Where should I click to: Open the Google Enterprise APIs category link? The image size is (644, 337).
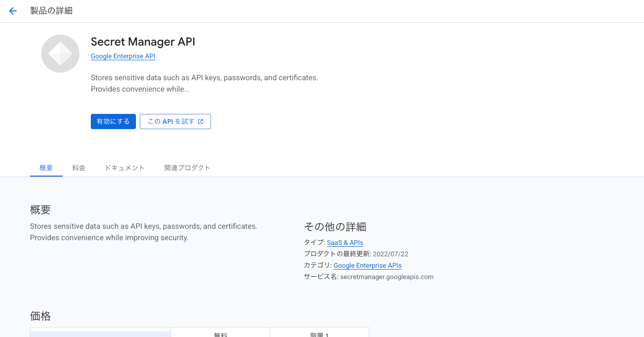(x=367, y=265)
